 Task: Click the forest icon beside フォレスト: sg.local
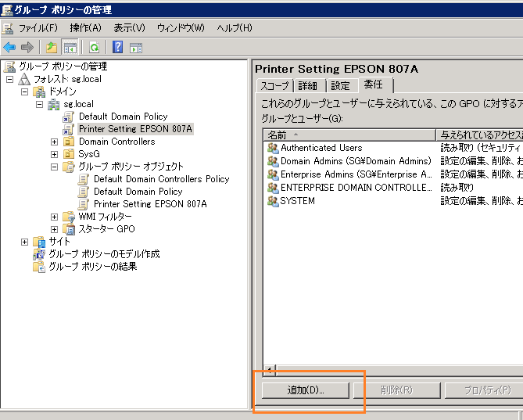(24, 79)
